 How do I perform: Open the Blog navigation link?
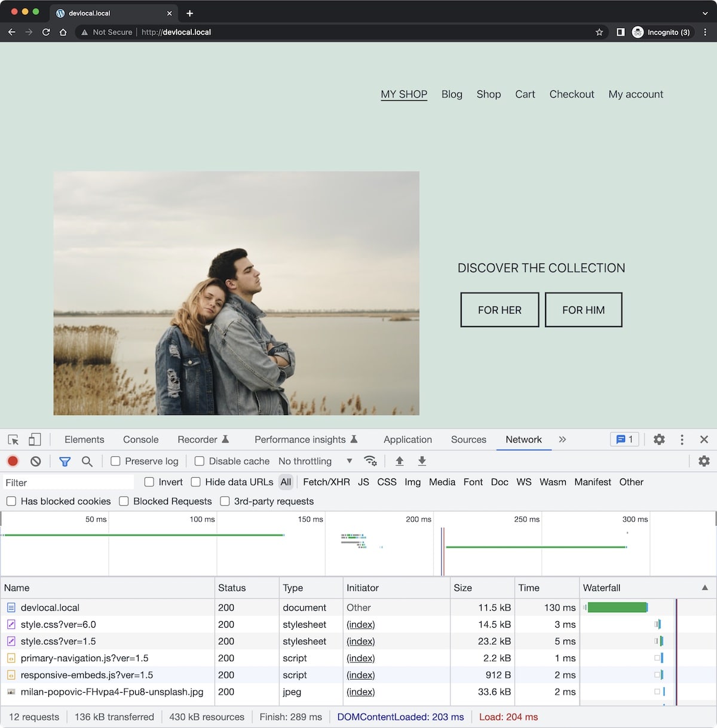coord(452,94)
